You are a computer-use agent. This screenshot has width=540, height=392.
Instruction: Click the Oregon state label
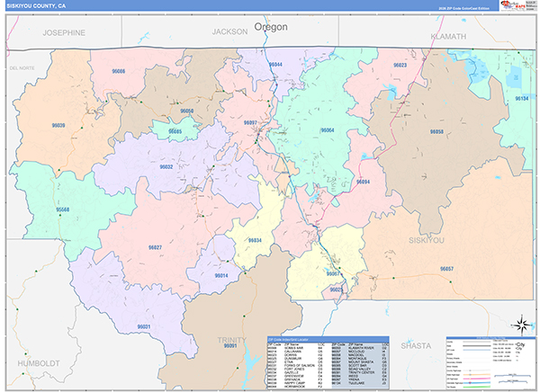270,27
